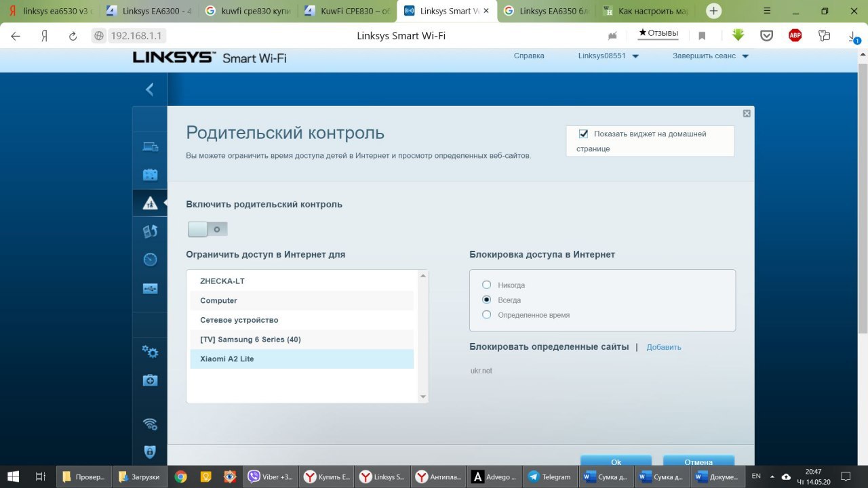
Task: Open the browser downloads arrow icon
Action: 854,36
